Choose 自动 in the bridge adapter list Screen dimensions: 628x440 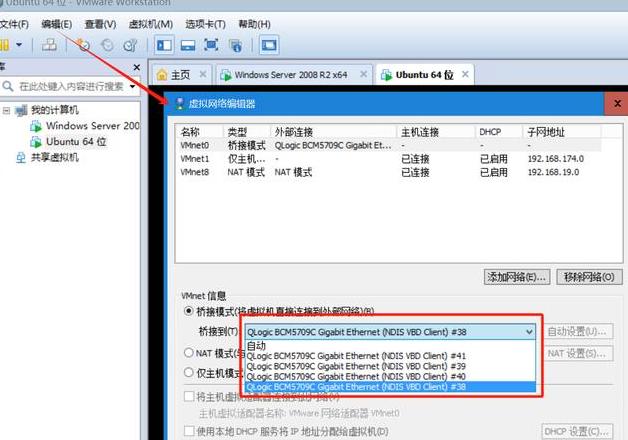(x=390, y=346)
